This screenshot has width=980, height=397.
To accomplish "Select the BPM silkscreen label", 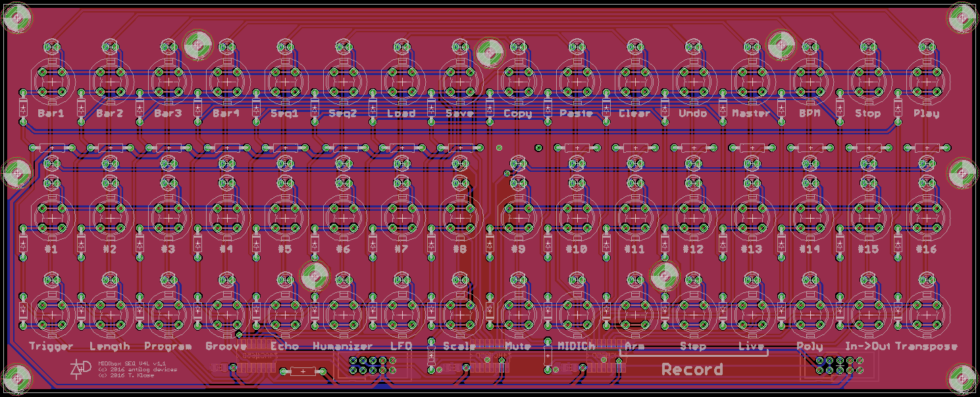I will click(x=810, y=113).
